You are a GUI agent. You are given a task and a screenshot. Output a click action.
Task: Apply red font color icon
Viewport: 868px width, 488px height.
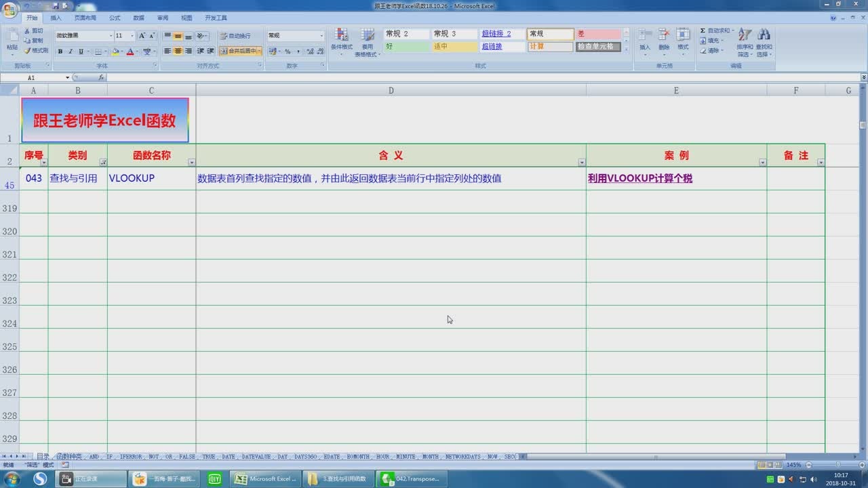pos(130,52)
